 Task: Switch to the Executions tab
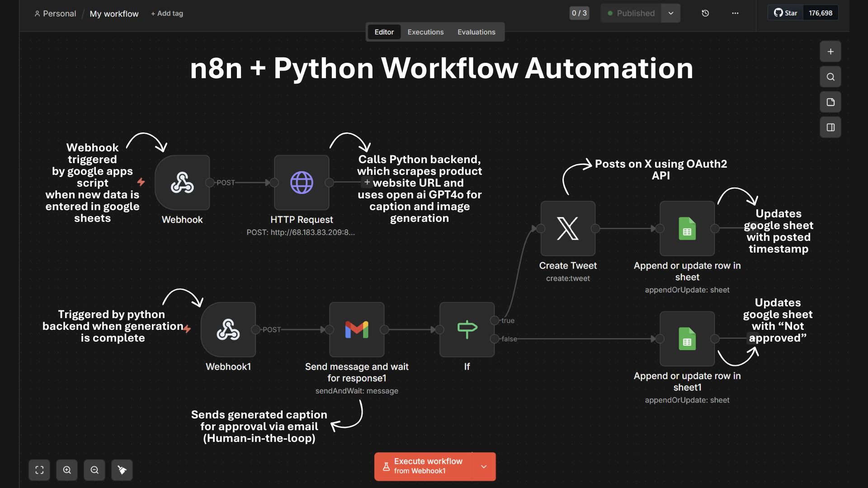[425, 32]
